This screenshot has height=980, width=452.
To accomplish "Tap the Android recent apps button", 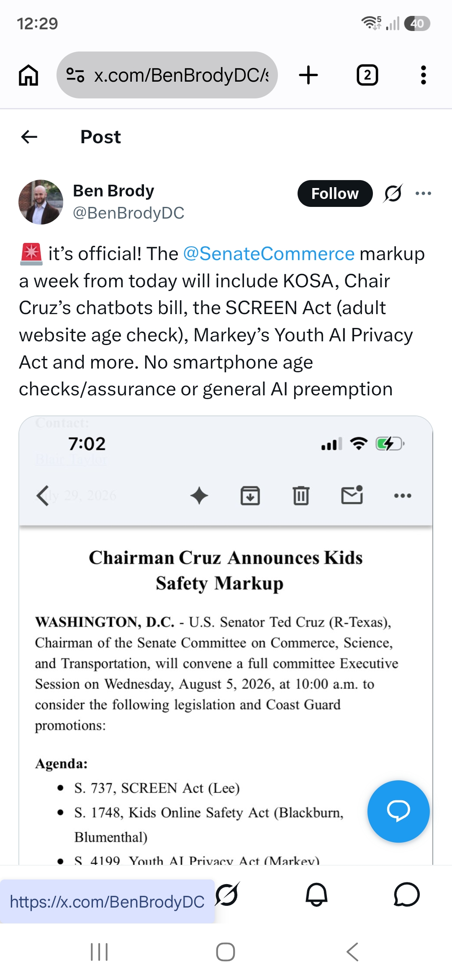I will pyautogui.click(x=99, y=952).
